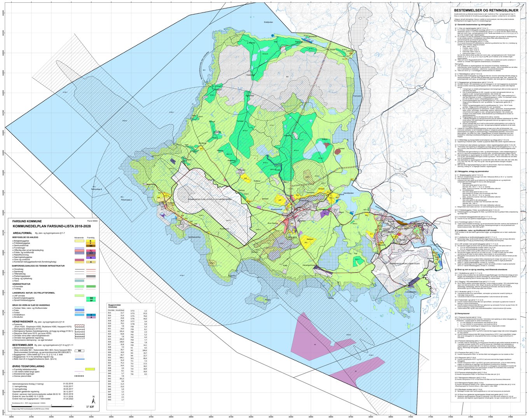The height and width of the screenshot is (420, 529).
Task: Click the B25 row in the Byggeområder table
Action: click(110, 338)
